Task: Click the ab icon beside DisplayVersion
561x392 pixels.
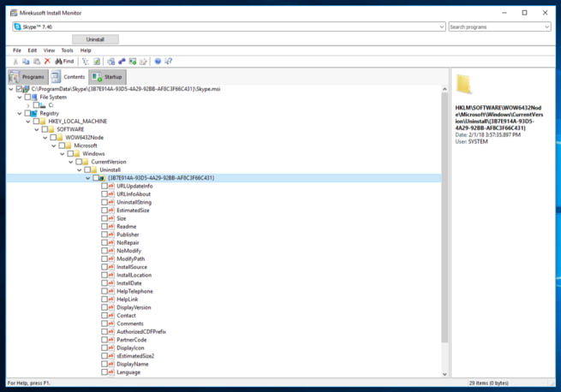Action: click(x=110, y=307)
